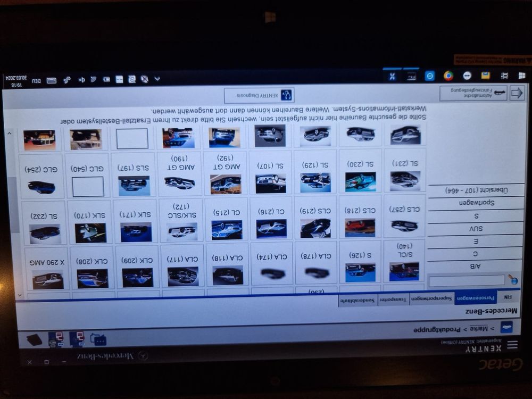Select the CLA (174) model tile
Screen dimensions: 532x399
click(x=272, y=263)
